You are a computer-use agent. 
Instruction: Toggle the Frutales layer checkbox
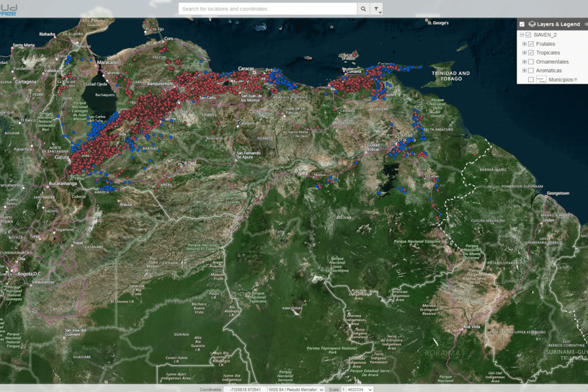[531, 44]
